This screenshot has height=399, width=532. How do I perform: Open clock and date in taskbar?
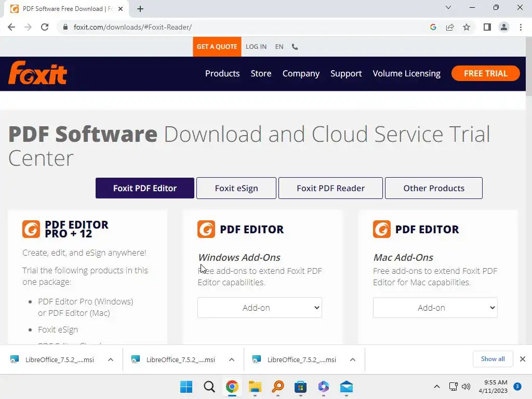(x=493, y=387)
